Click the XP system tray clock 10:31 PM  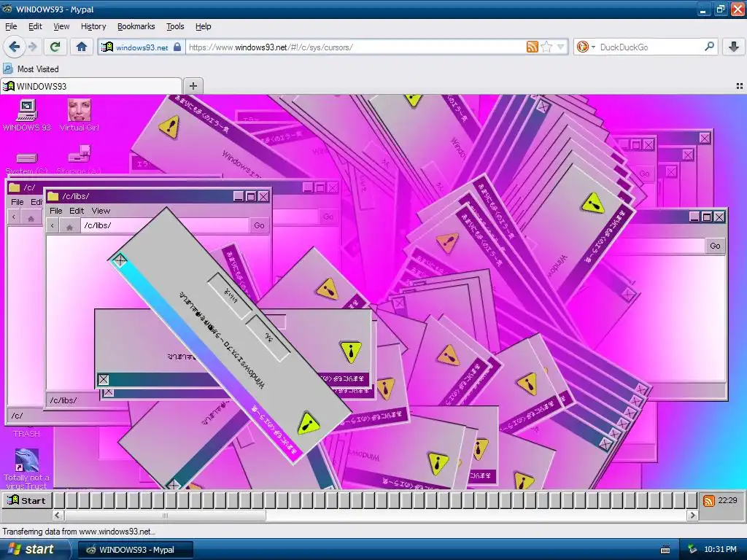click(720, 550)
